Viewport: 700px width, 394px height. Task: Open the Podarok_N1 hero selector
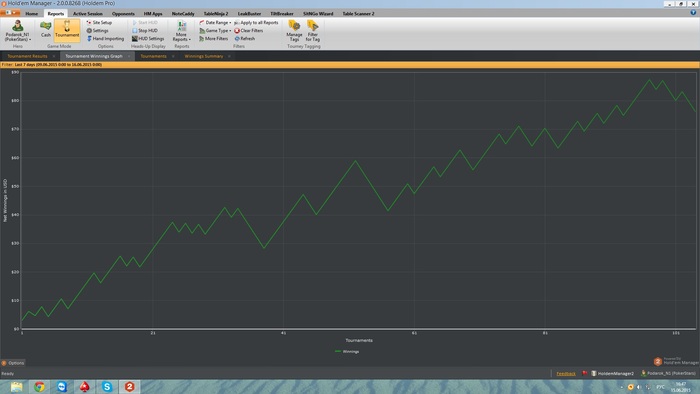(x=18, y=31)
